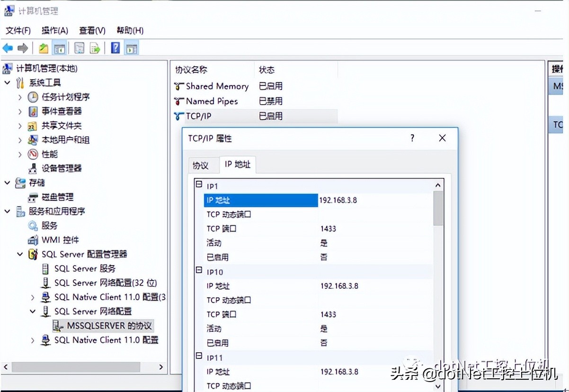Click the Back navigation arrow
The width and height of the screenshot is (569, 392).
8,47
